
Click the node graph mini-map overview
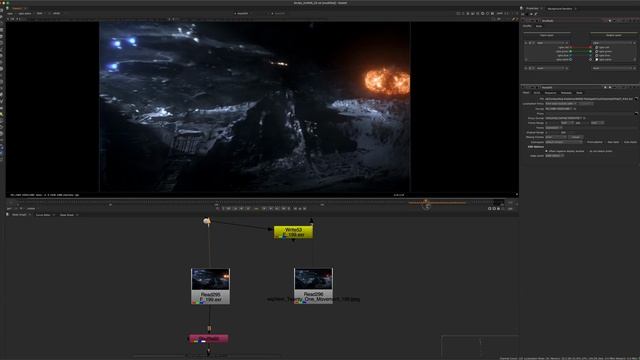click(x=480, y=347)
